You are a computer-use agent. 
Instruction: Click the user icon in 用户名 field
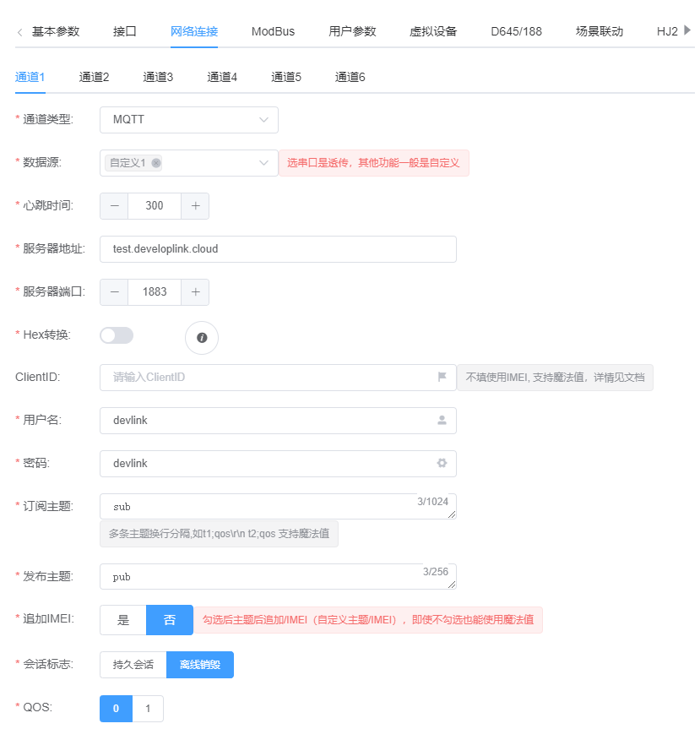click(x=442, y=420)
